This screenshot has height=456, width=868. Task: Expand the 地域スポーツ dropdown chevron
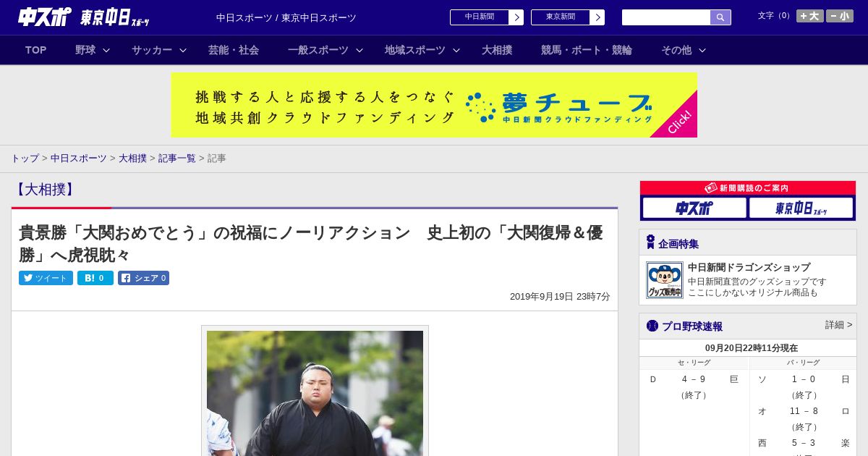pos(456,50)
